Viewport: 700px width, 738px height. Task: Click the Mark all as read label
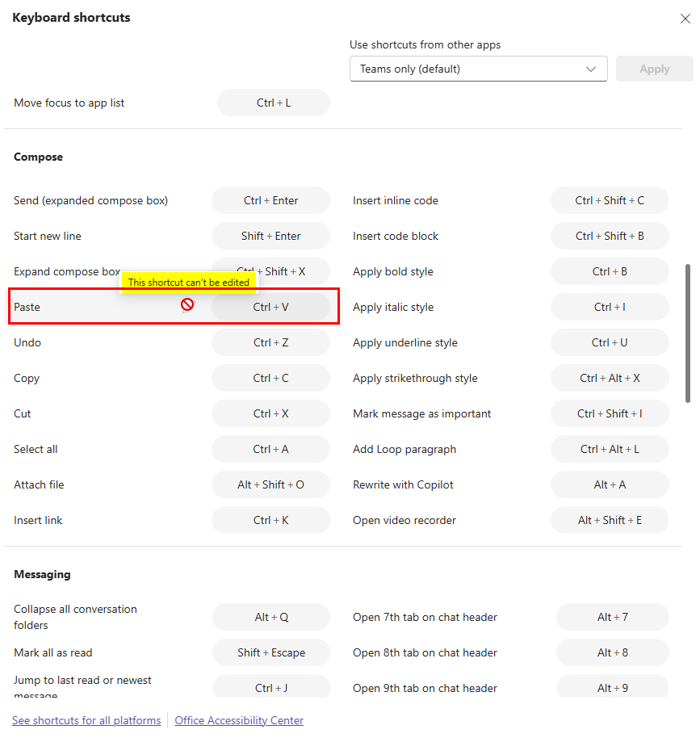pyautogui.click(x=53, y=652)
